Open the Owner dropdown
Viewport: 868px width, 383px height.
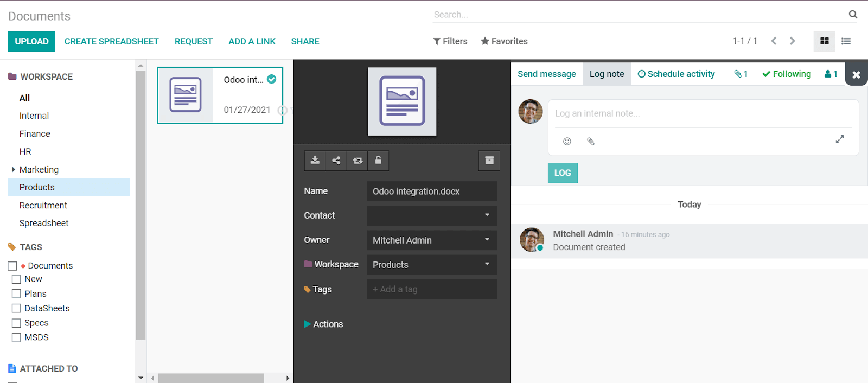(x=432, y=240)
